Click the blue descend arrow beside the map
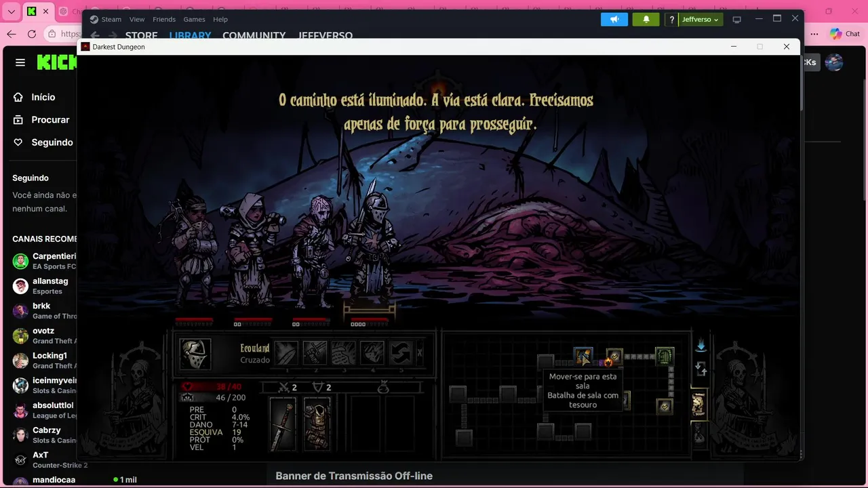This screenshot has height=488, width=868. [x=701, y=346]
